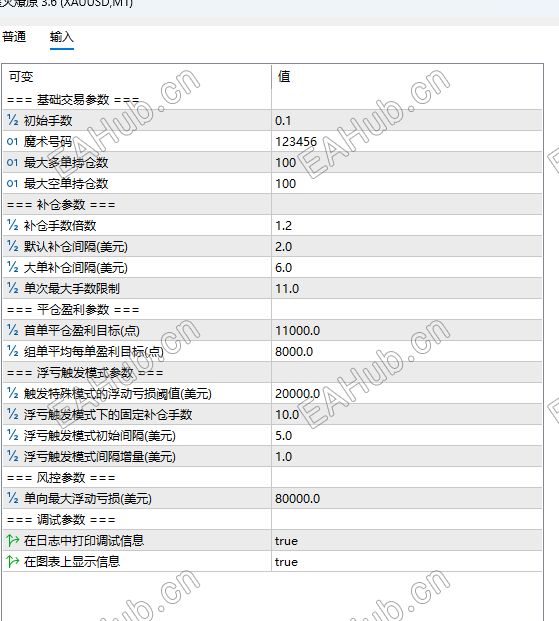Click the double icon beside 单次最大手数限制

(x=13, y=288)
